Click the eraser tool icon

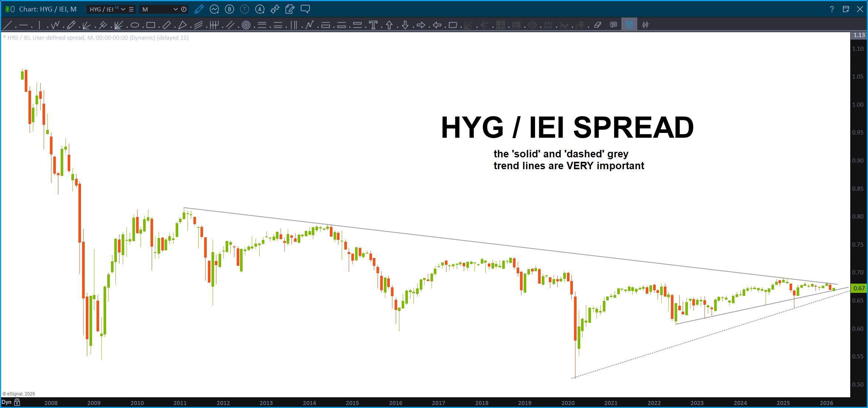coord(598,25)
